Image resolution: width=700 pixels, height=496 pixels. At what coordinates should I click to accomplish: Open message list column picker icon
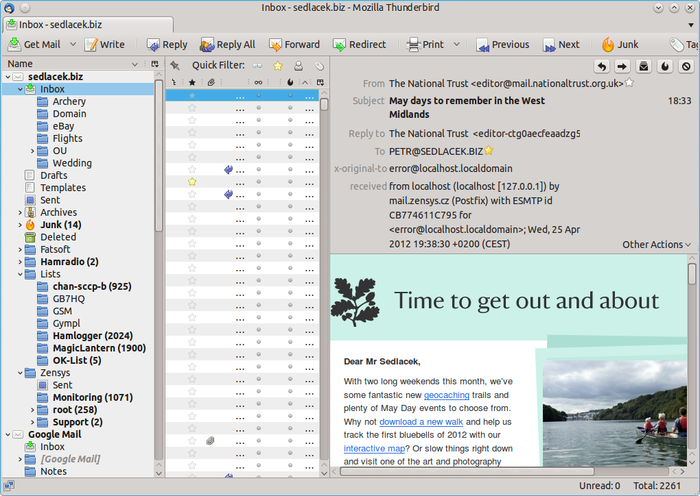[x=320, y=82]
